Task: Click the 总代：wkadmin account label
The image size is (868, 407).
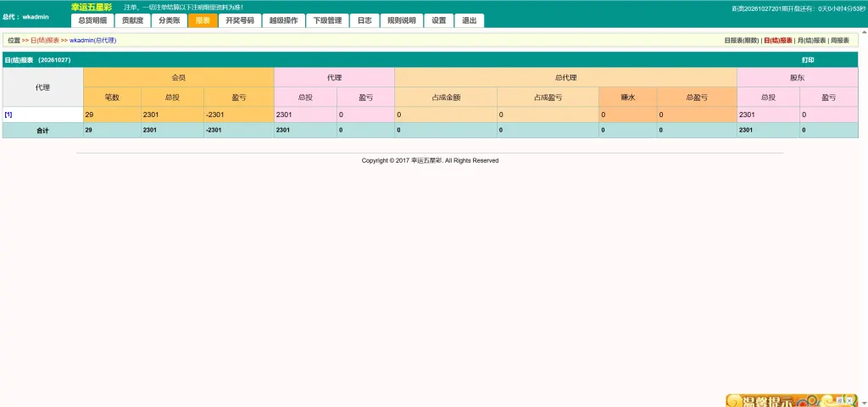Action: (x=25, y=17)
